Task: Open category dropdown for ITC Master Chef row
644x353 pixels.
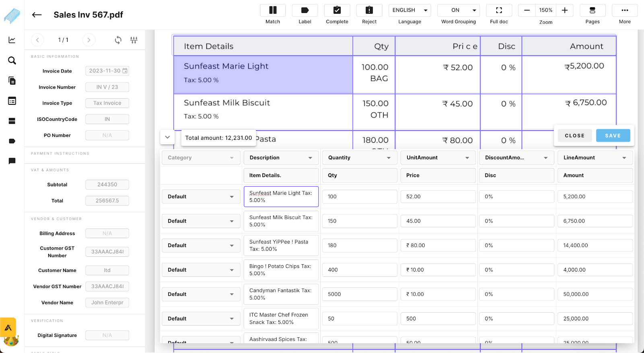Action: (201, 319)
